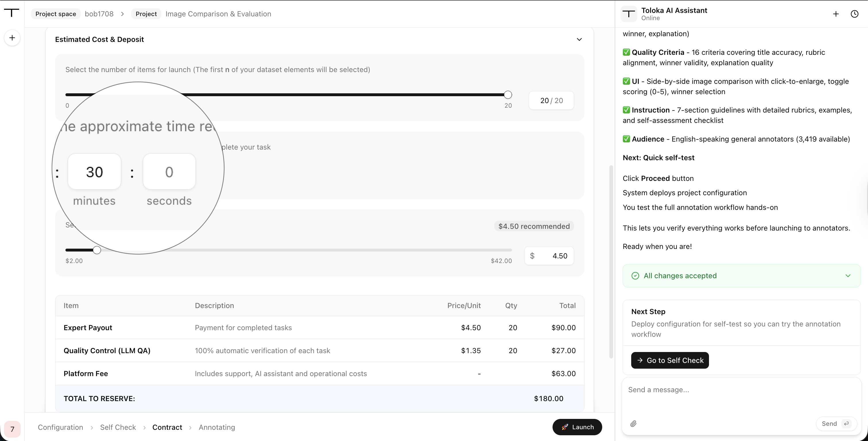This screenshot has height=441, width=868.
Task: Click the minutes input field showing 30
Action: tap(94, 172)
